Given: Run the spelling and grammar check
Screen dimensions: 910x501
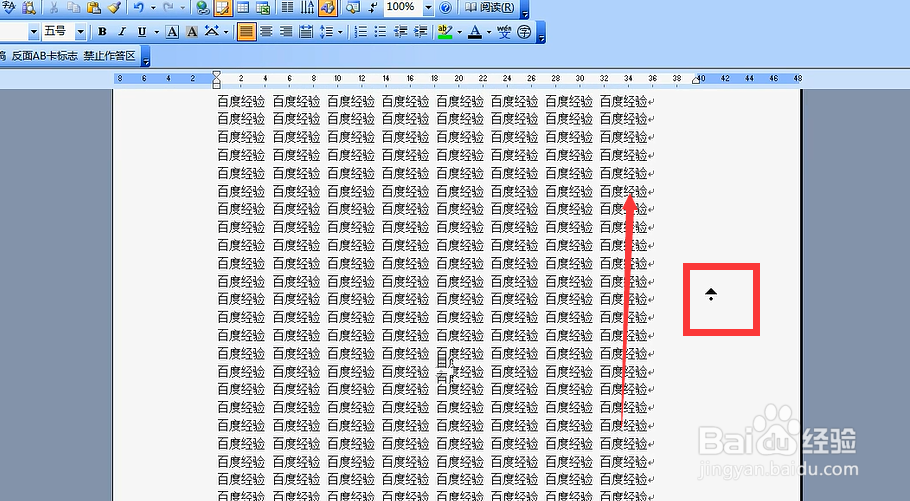Looking at the screenshot, I should tap(9, 7).
